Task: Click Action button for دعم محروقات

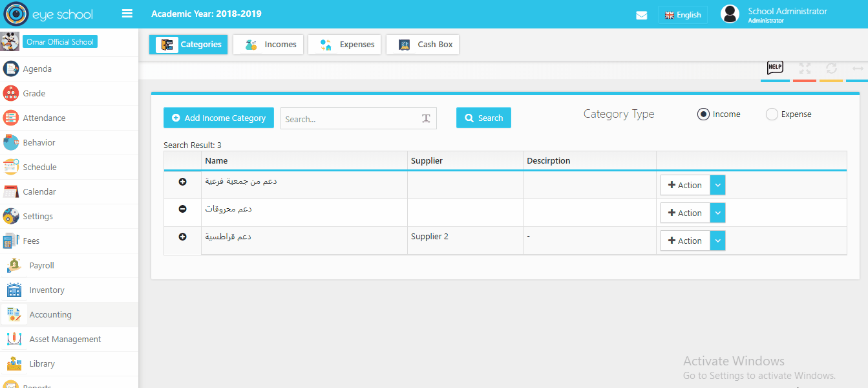Action: 685,213
